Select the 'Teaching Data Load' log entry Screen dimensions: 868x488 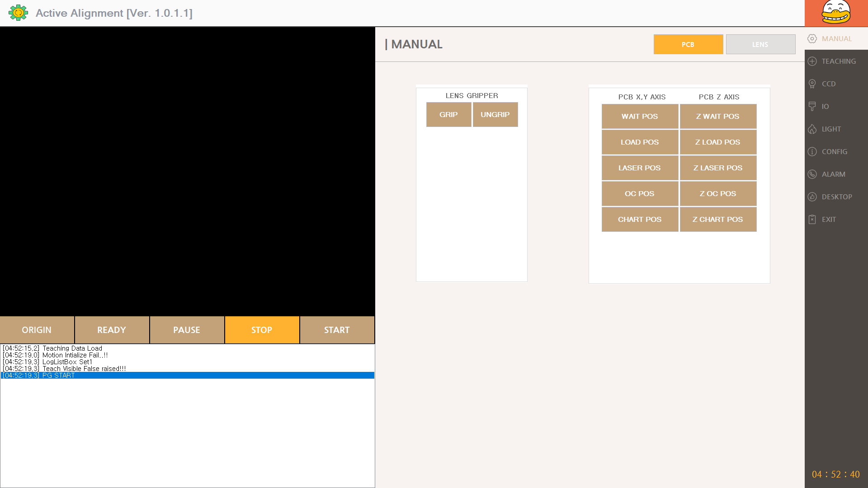[187, 348]
